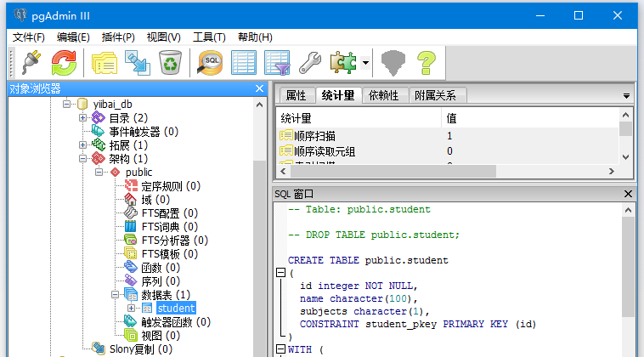Image resolution: width=644 pixels, height=357 pixels.
Task: Close the SQL 窗口 panel
Action: [x=628, y=194]
